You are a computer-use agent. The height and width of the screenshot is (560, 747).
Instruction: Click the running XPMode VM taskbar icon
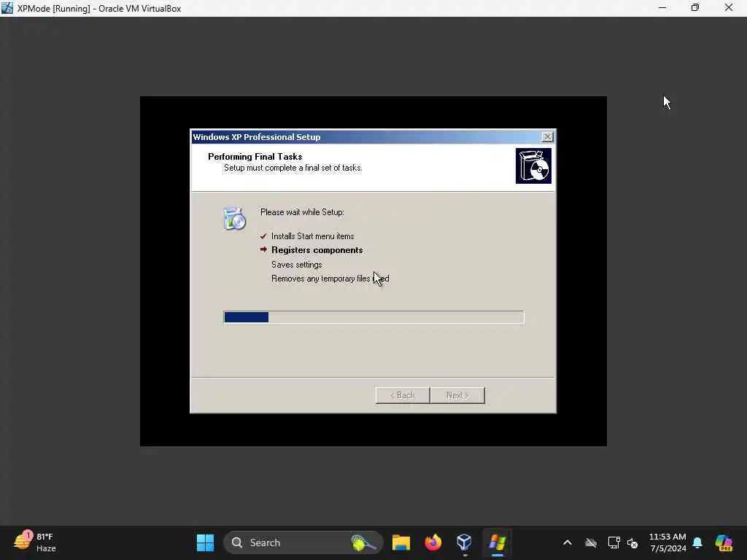pos(497,542)
